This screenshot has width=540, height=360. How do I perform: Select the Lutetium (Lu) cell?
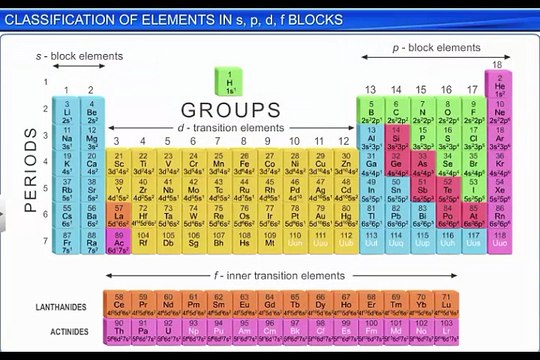coord(446,304)
